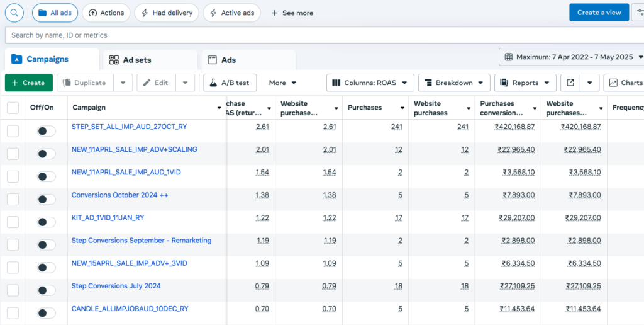Switch on the KIT_AD_1VID_11JAN_RY campaign
The image size is (644, 325).
[46, 222]
